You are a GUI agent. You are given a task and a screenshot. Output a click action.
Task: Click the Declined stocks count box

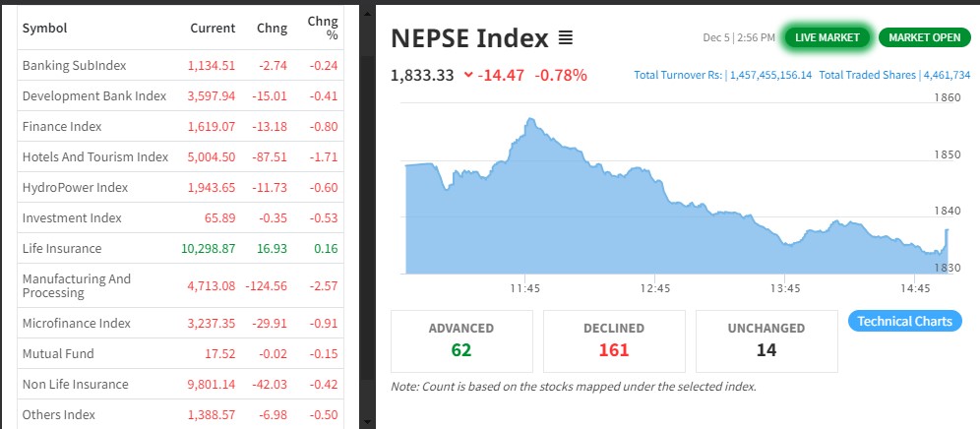[614, 339]
